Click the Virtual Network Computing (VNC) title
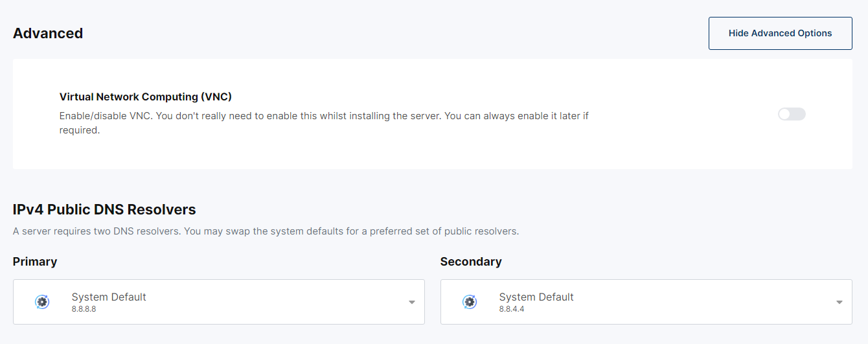868x344 pixels. [146, 97]
